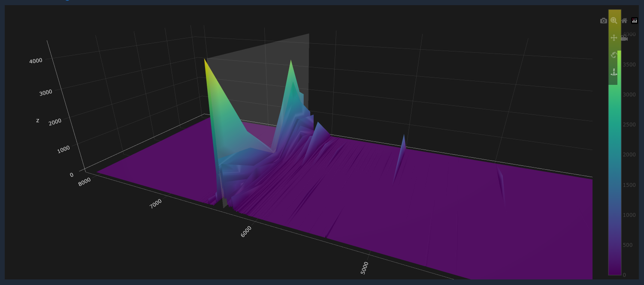Reset camera with the home icon

coord(624,21)
